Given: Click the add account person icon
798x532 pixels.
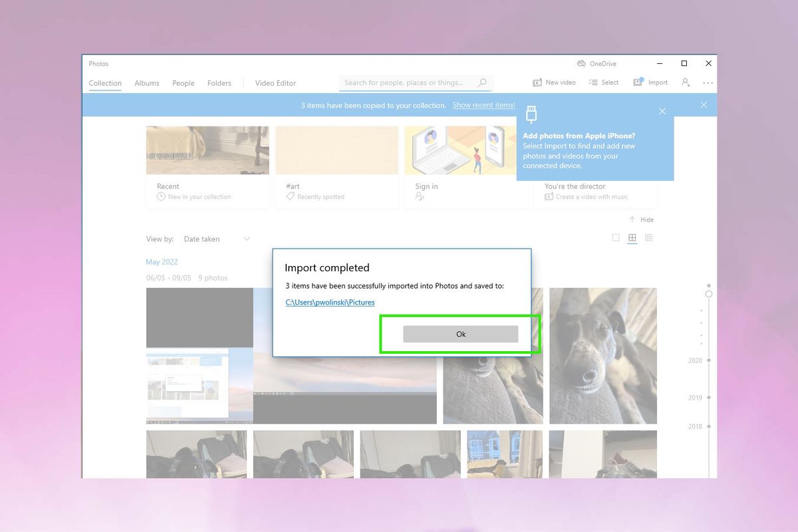Looking at the screenshot, I should point(686,82).
